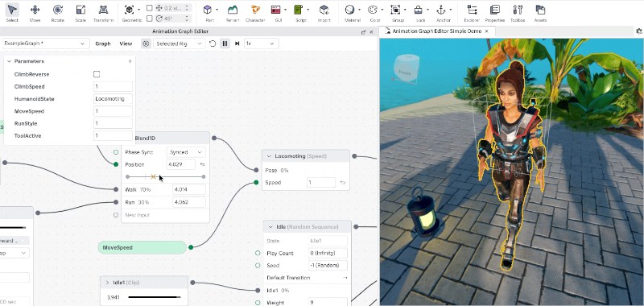Pick the Rotate tool
This screenshot has width=644, height=306.
point(58,13)
